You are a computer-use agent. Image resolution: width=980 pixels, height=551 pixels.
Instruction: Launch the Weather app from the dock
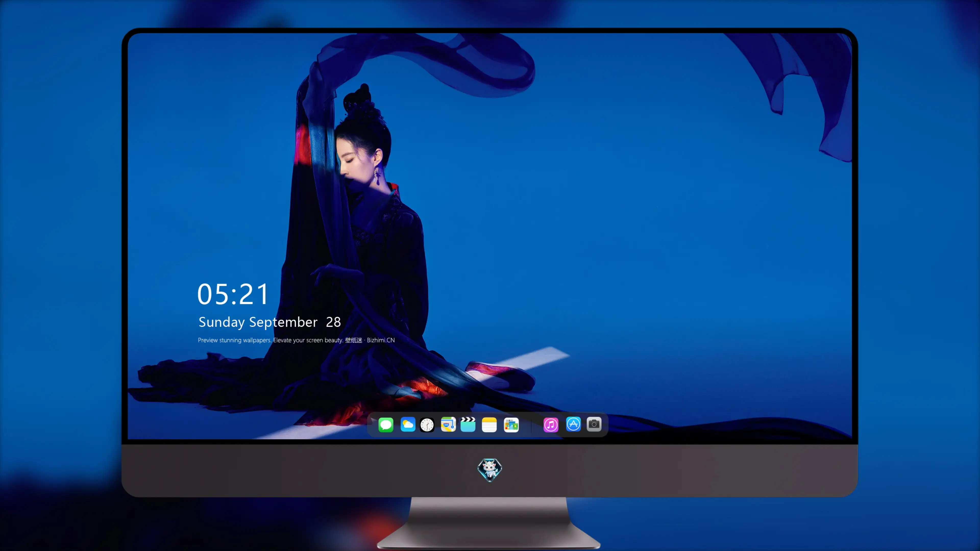(x=408, y=424)
